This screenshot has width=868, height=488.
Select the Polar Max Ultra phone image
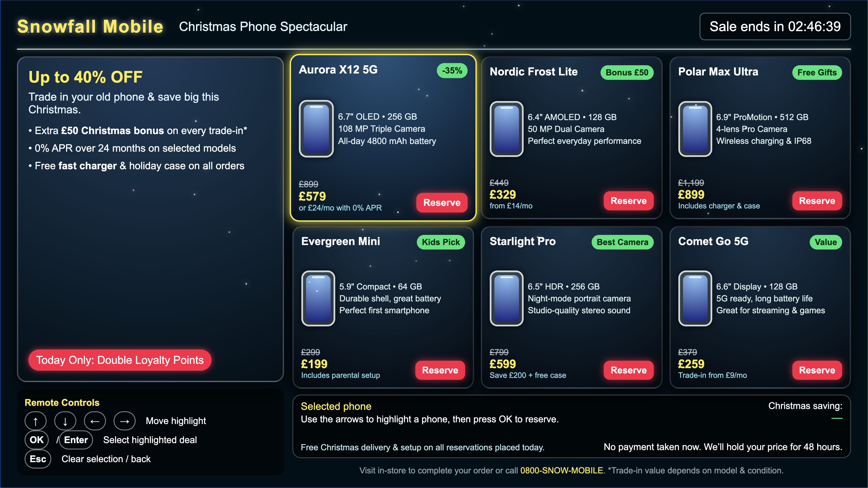pyautogui.click(x=695, y=129)
